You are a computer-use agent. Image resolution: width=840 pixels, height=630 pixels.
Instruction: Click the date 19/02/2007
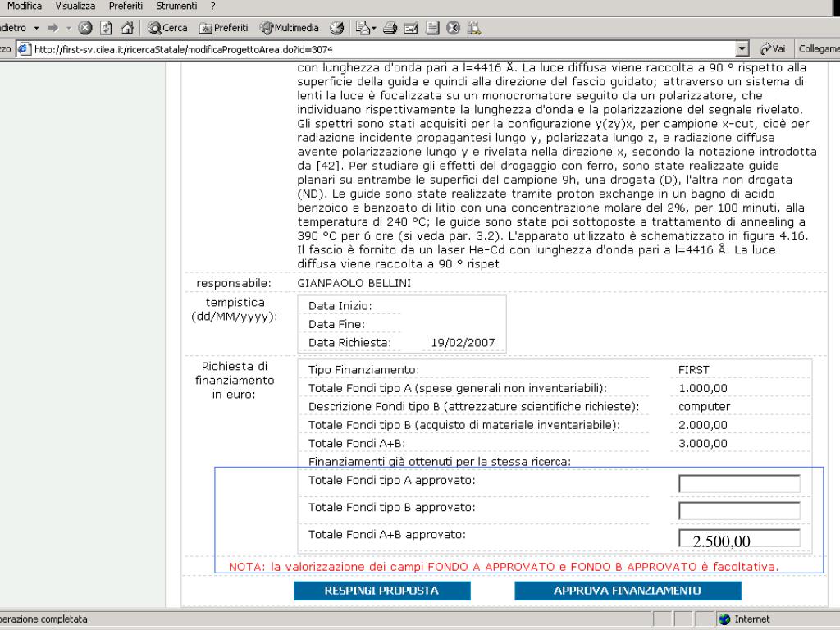(x=463, y=343)
